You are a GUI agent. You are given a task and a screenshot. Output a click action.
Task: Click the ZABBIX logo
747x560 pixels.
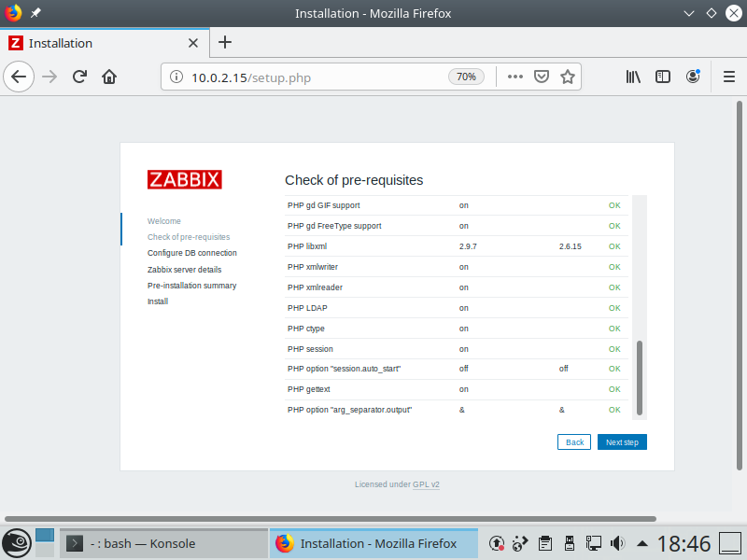tap(184, 179)
